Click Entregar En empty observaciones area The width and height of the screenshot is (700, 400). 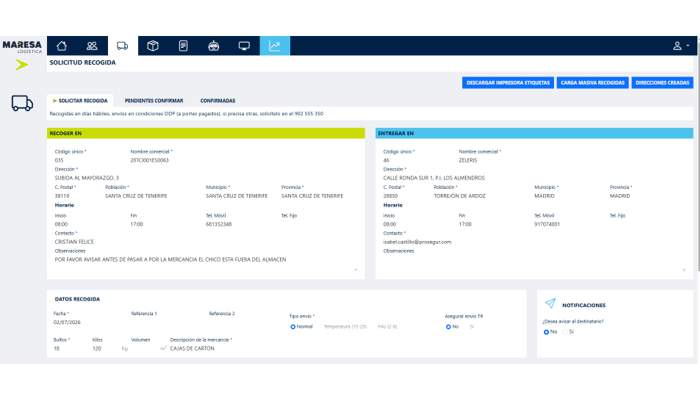click(534, 263)
